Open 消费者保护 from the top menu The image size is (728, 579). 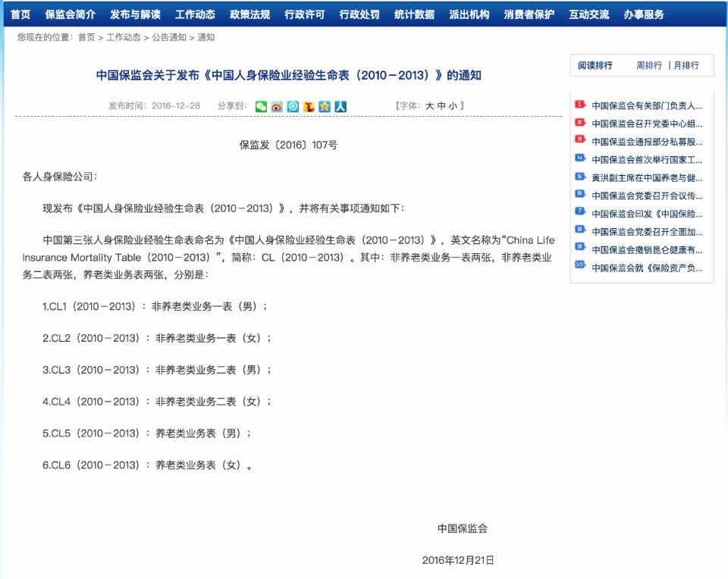[x=529, y=14]
